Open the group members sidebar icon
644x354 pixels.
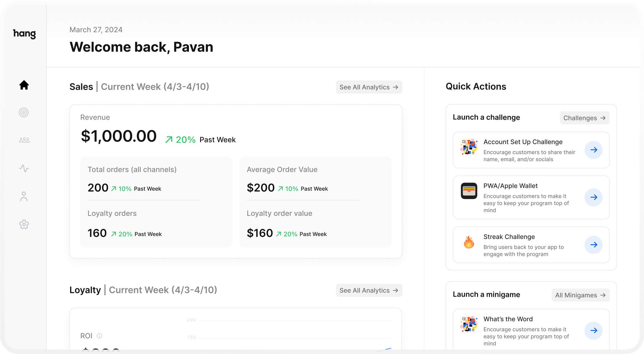(24, 140)
